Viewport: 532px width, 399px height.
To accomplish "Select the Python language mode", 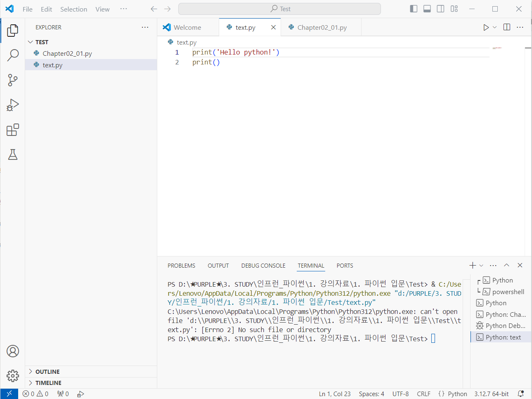I will click(x=457, y=394).
